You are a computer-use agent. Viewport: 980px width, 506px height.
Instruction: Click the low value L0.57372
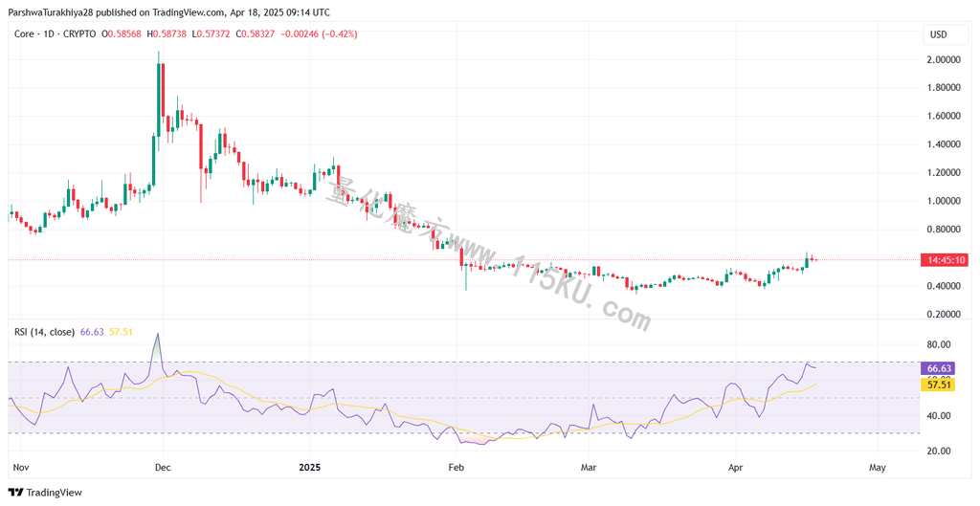point(212,34)
